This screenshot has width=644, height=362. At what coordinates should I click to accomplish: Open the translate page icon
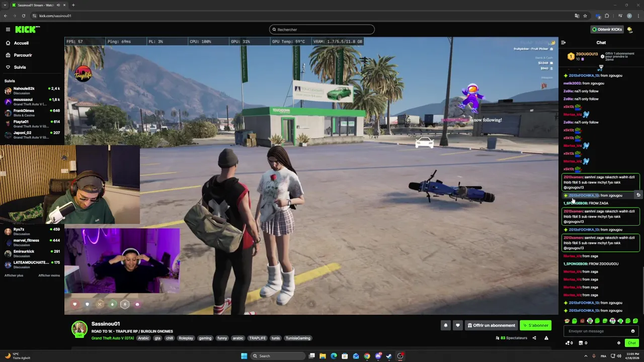[x=577, y=16]
